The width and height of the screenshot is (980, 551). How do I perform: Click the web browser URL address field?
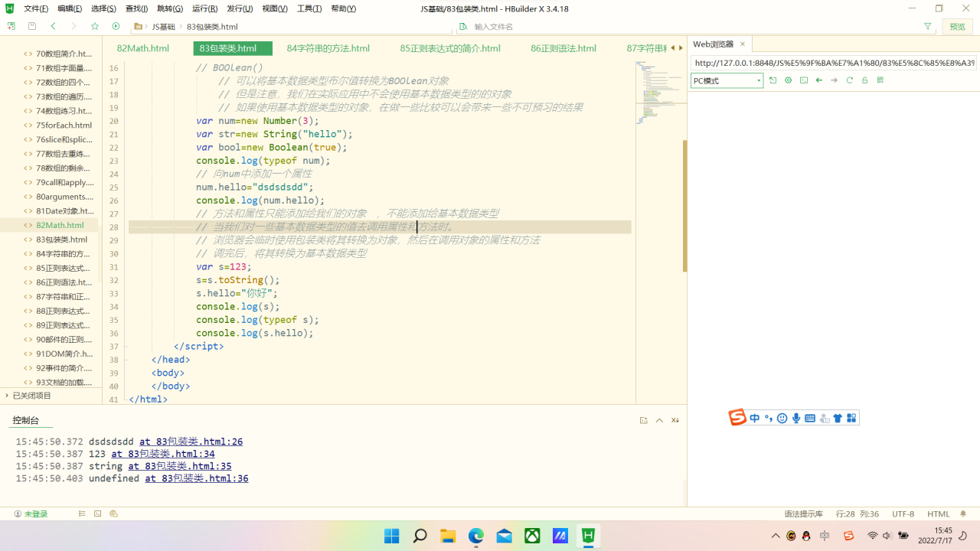[834, 63]
